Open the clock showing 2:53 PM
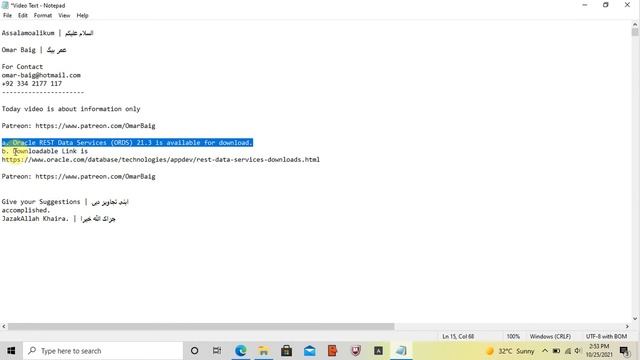 click(599, 351)
